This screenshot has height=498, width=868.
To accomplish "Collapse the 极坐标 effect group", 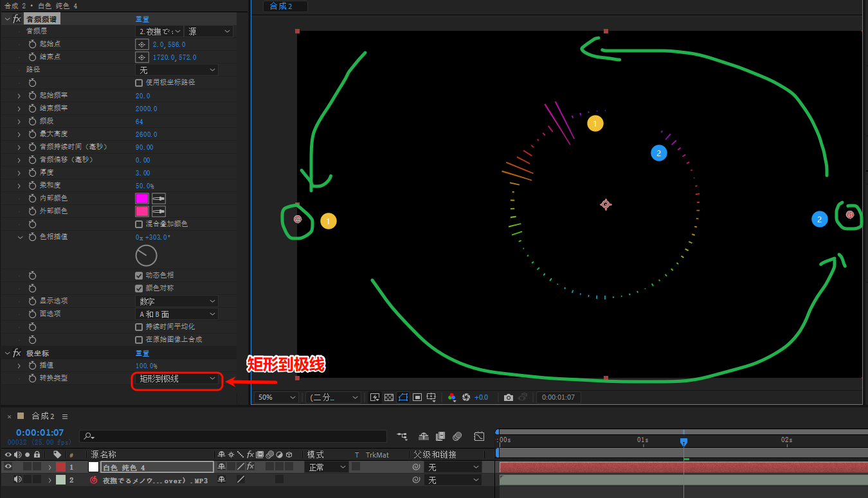I will click(7, 353).
